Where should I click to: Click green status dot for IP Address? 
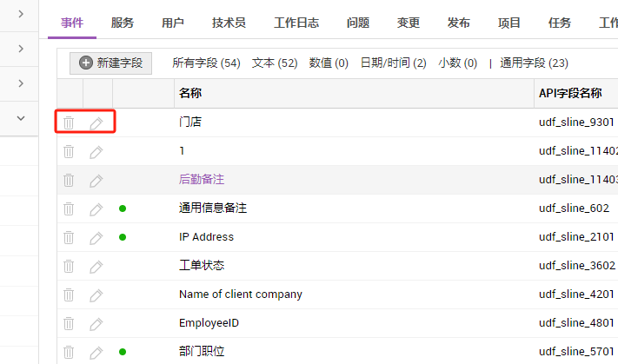click(123, 237)
